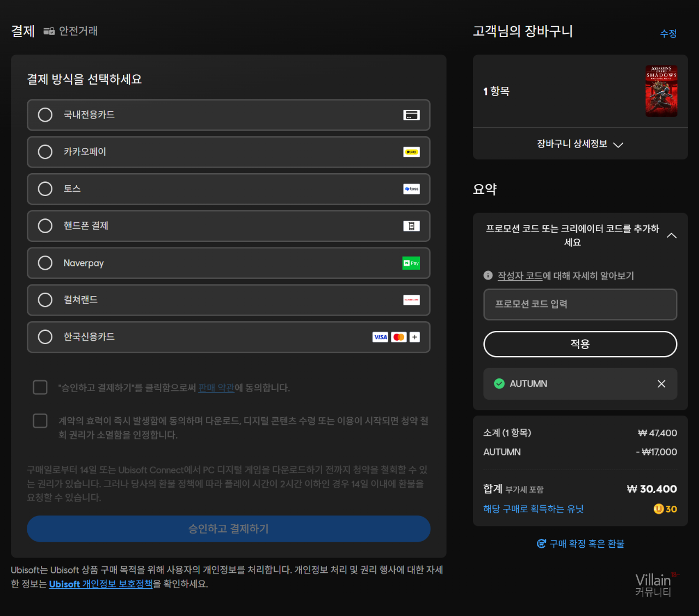Screen dimensions: 699x616
Task: Select the 한국신용카드 radio button
Action: coord(45,337)
